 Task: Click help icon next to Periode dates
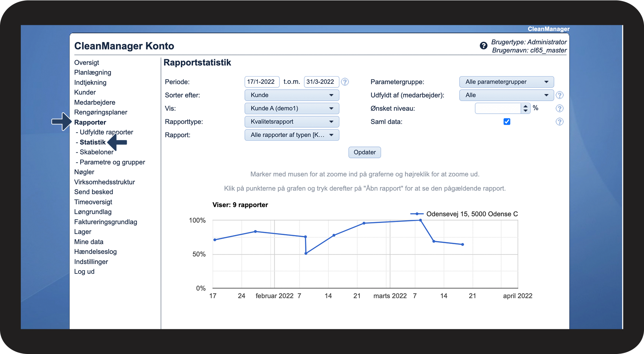pyautogui.click(x=345, y=82)
